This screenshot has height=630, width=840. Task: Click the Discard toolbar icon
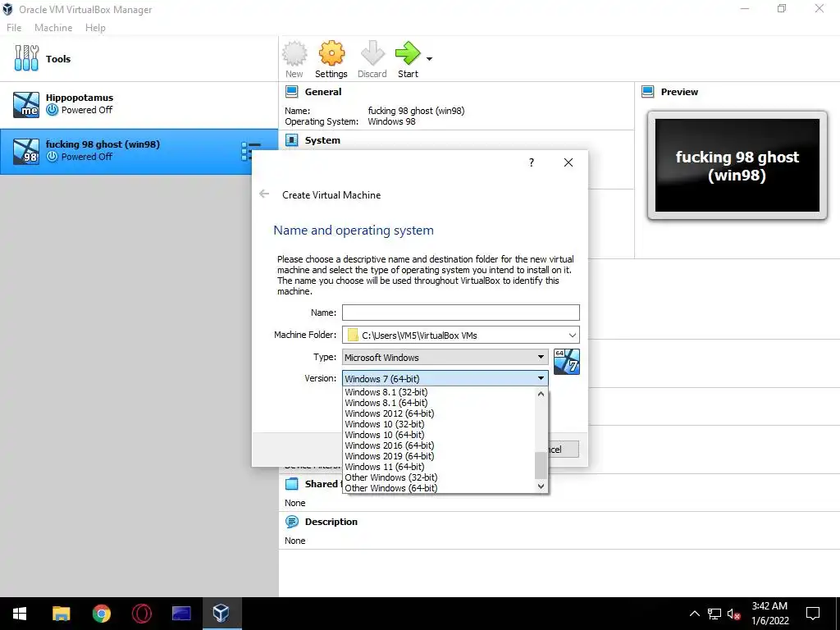[372, 59]
